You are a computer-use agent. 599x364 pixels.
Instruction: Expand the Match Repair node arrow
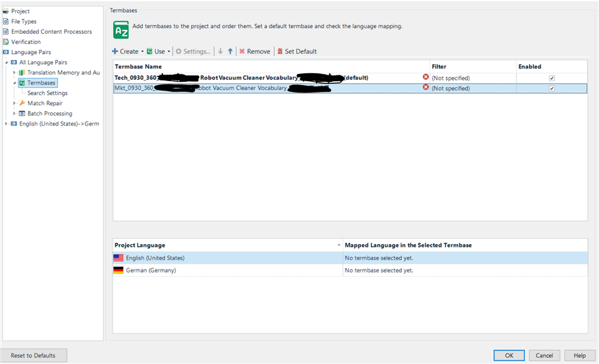pyautogui.click(x=14, y=103)
